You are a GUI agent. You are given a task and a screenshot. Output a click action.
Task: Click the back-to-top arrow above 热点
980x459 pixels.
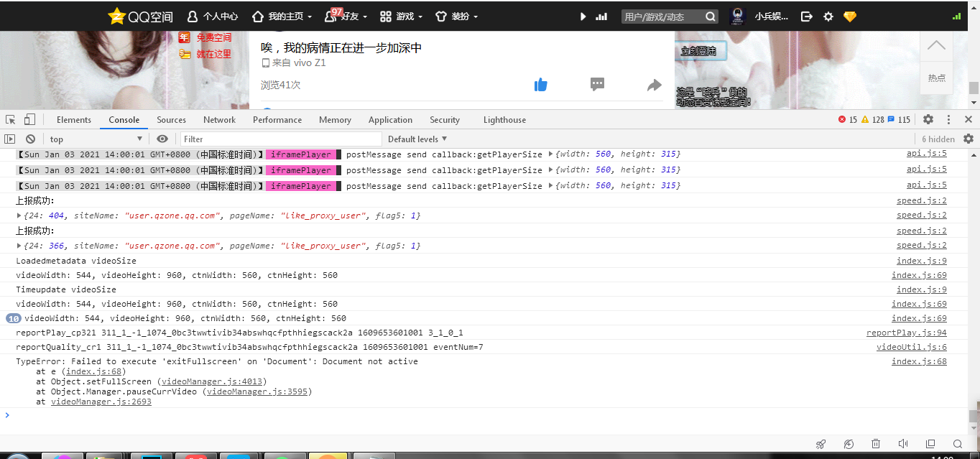[x=936, y=46]
